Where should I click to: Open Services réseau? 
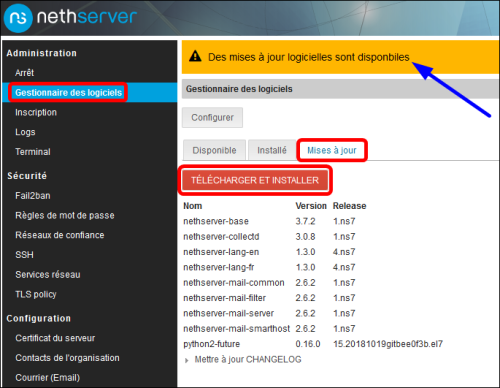[48, 275]
